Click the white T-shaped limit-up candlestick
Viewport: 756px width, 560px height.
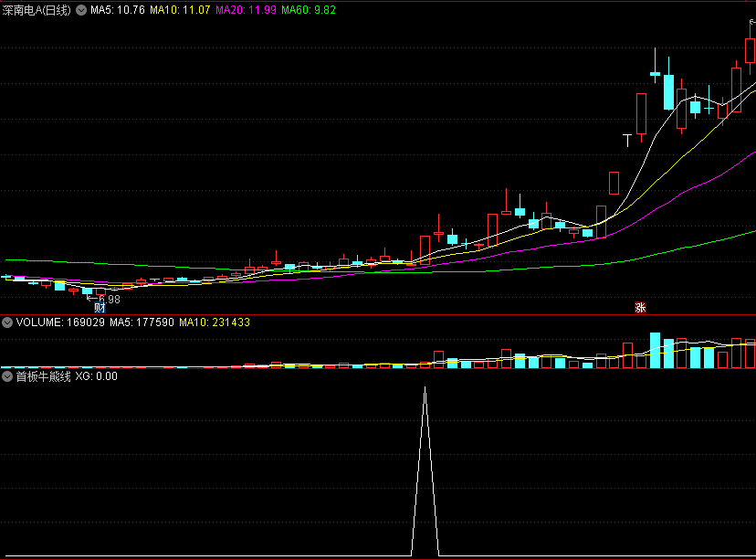point(627,141)
